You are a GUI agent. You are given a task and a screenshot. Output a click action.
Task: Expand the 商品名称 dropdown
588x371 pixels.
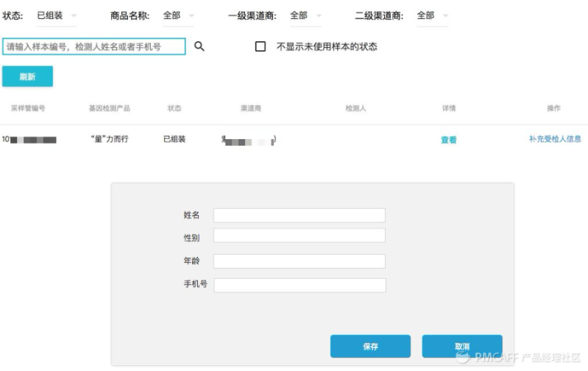pyautogui.click(x=179, y=15)
